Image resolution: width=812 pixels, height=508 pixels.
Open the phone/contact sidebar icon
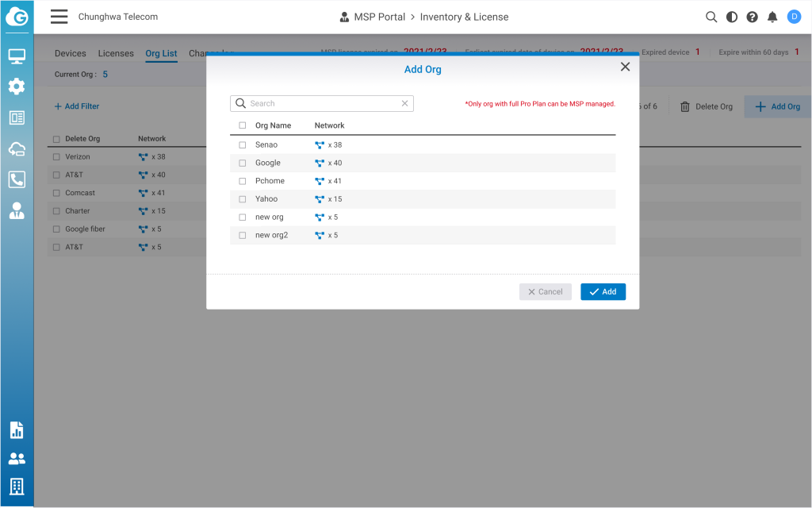pyautogui.click(x=17, y=179)
